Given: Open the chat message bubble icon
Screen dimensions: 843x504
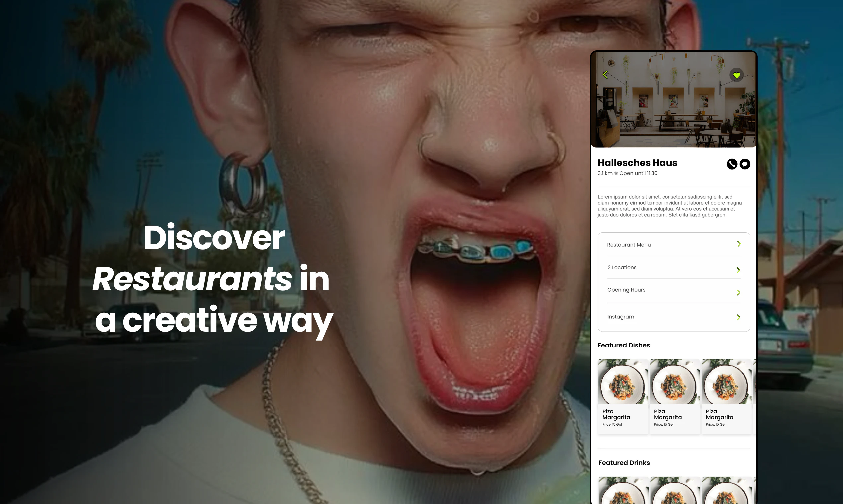Looking at the screenshot, I should point(745,164).
